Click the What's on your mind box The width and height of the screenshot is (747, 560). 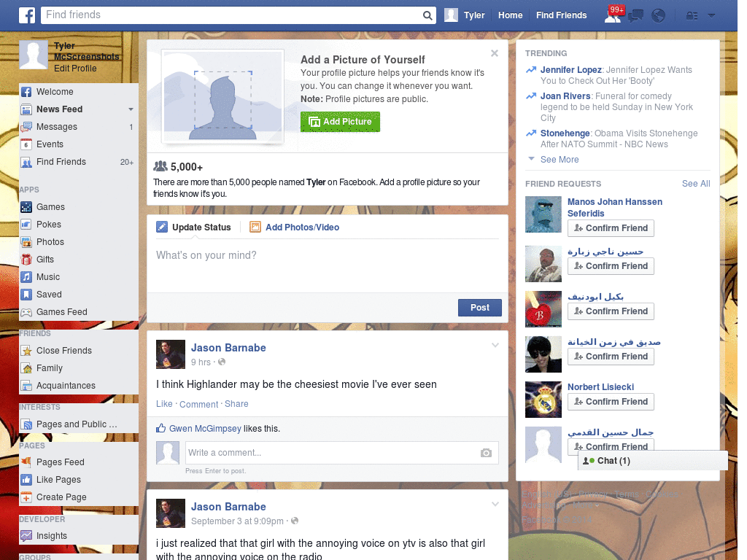click(328, 267)
